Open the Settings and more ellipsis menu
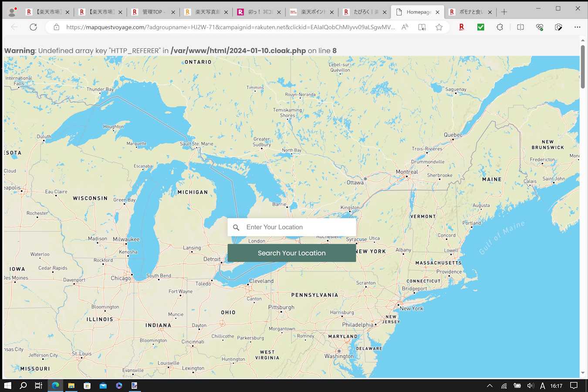Viewport: 588px width, 392px height. point(577,27)
